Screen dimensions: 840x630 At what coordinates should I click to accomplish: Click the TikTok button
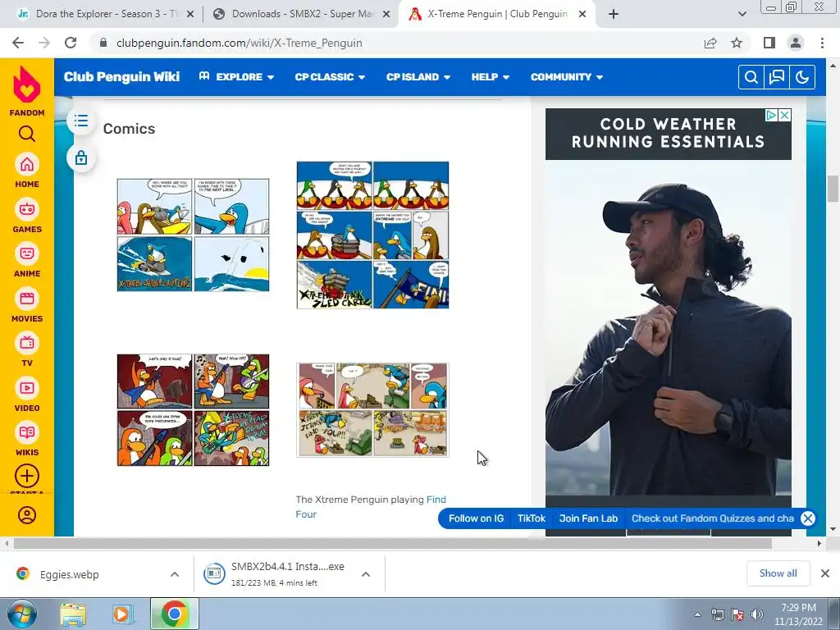pyautogui.click(x=531, y=518)
